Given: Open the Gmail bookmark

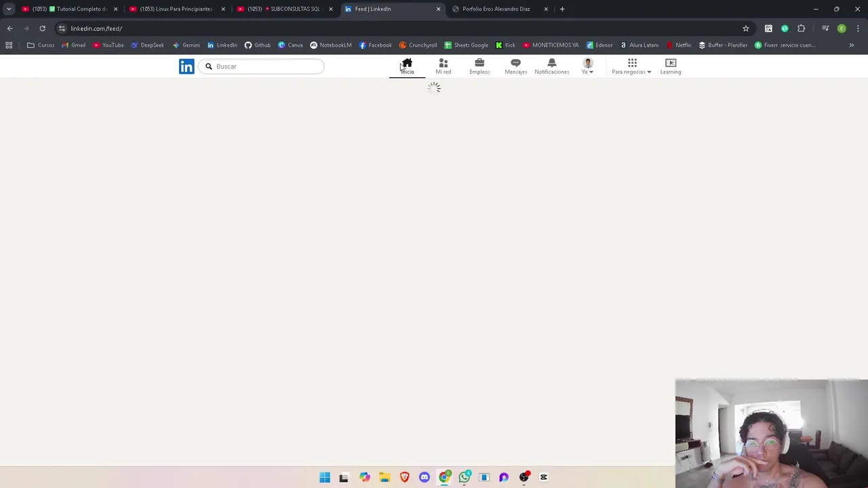Looking at the screenshot, I should (73, 45).
